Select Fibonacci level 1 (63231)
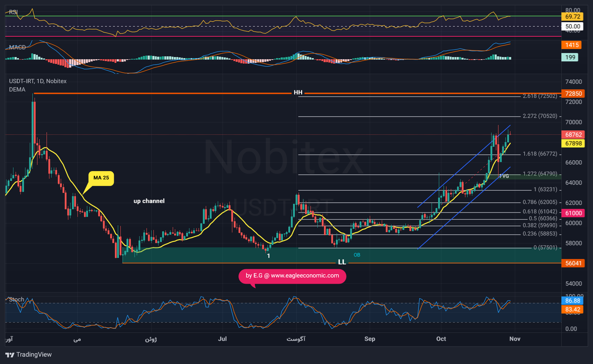This screenshot has width=593, height=364. pos(545,190)
